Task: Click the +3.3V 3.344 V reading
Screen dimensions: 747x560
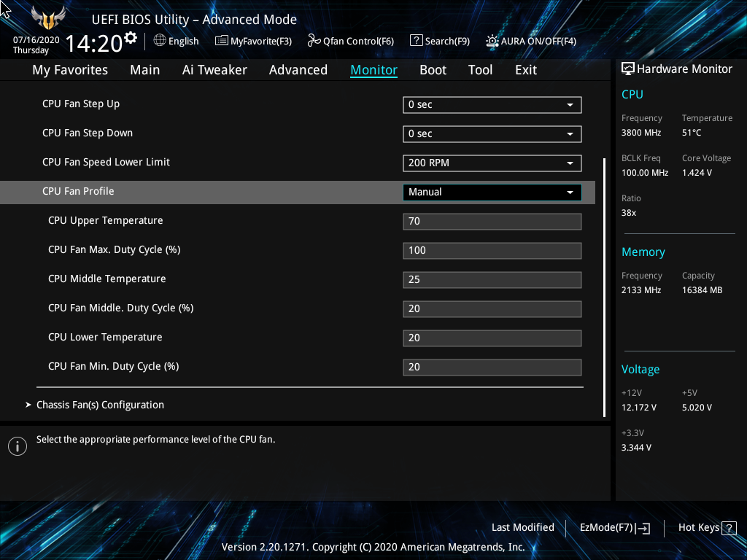Action: click(x=636, y=448)
